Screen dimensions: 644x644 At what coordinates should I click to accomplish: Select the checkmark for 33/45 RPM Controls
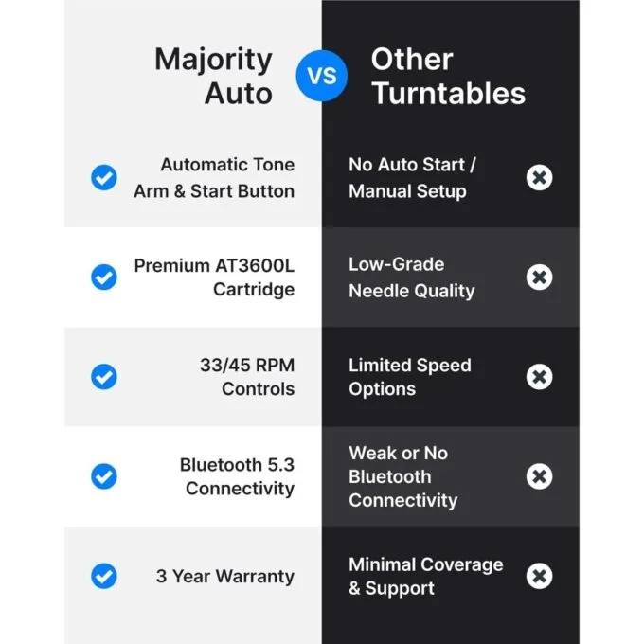click(104, 377)
